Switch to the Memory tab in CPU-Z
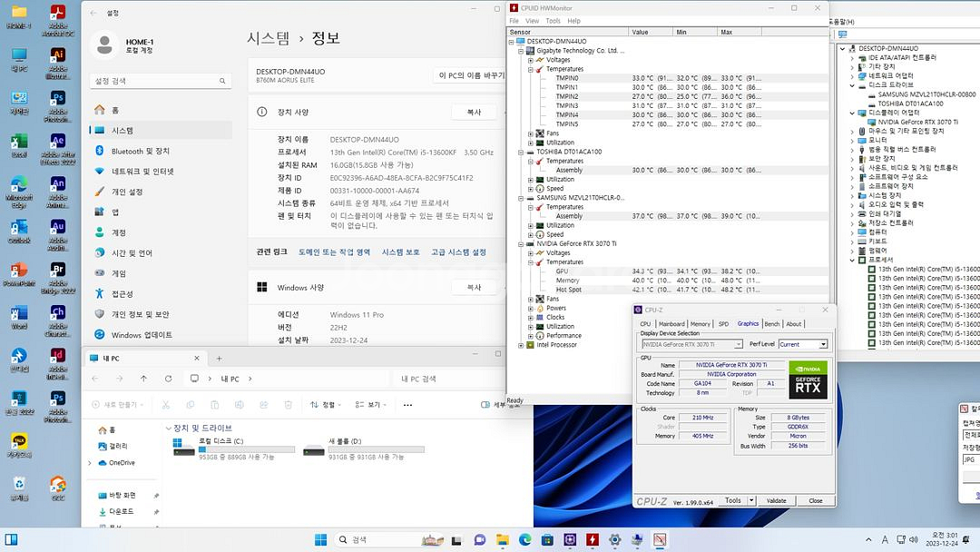The image size is (980, 552). pyautogui.click(x=700, y=324)
